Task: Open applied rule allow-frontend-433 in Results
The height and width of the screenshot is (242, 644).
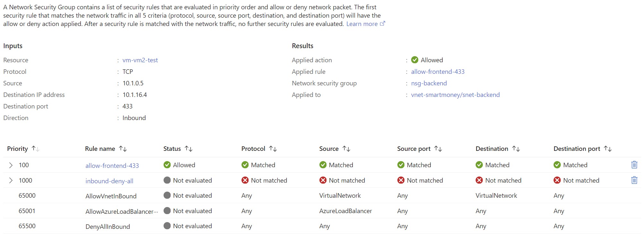Action: click(438, 72)
